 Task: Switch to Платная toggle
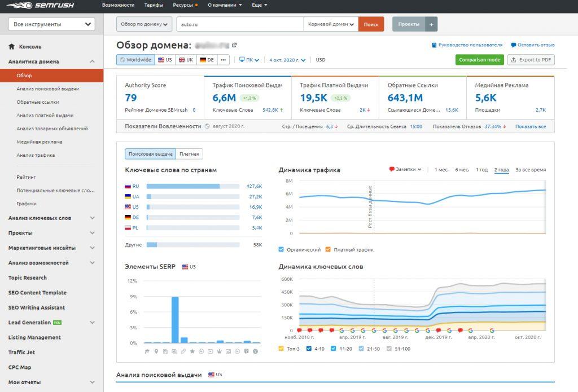click(x=189, y=154)
